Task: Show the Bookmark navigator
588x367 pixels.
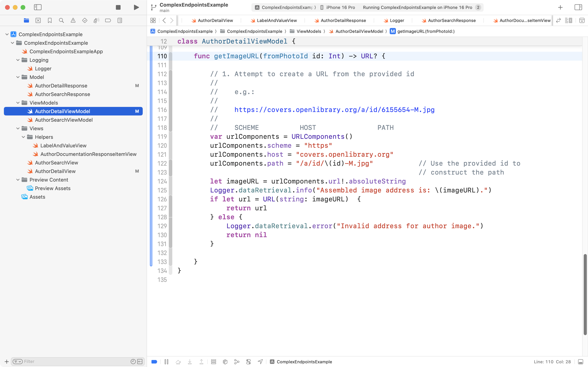Action: click(x=50, y=20)
